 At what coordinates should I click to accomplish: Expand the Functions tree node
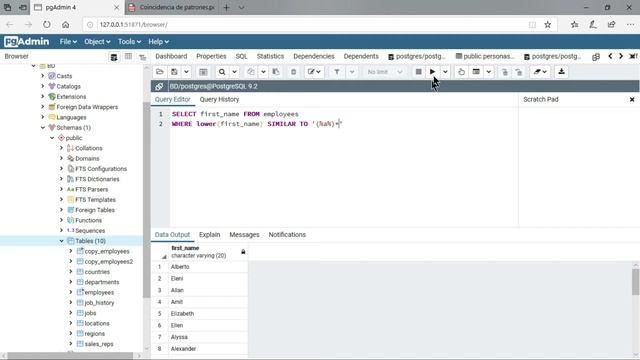click(62, 220)
